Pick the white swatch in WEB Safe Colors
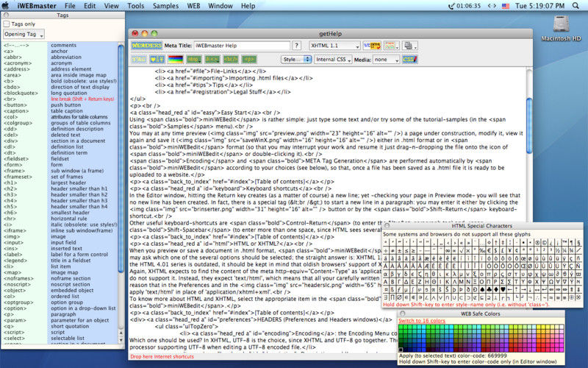The image size is (588, 368). pyautogui.click(x=562, y=327)
